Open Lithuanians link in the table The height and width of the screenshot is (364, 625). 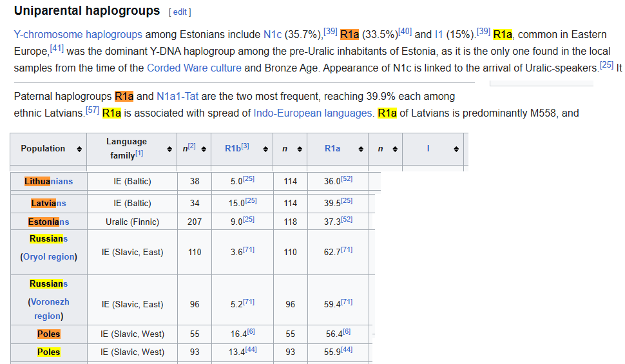(x=49, y=182)
